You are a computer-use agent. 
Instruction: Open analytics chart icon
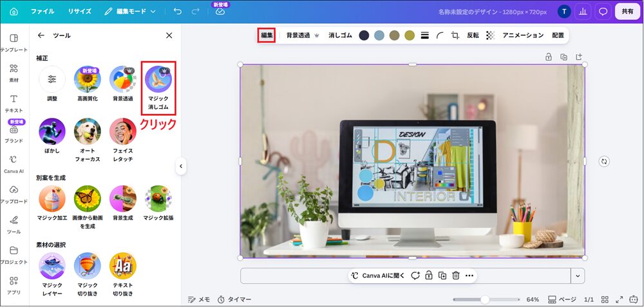[582, 12]
